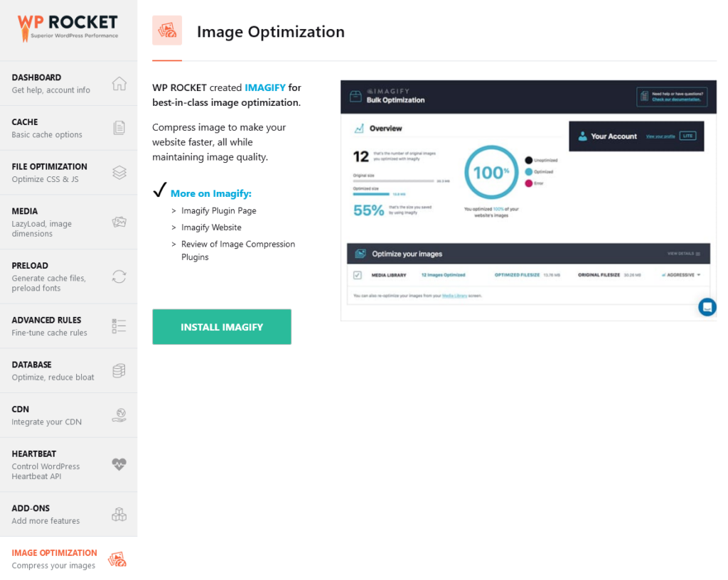Screen dimensions: 728x580
Task: Click the More on Imagify heading
Action: (x=210, y=193)
